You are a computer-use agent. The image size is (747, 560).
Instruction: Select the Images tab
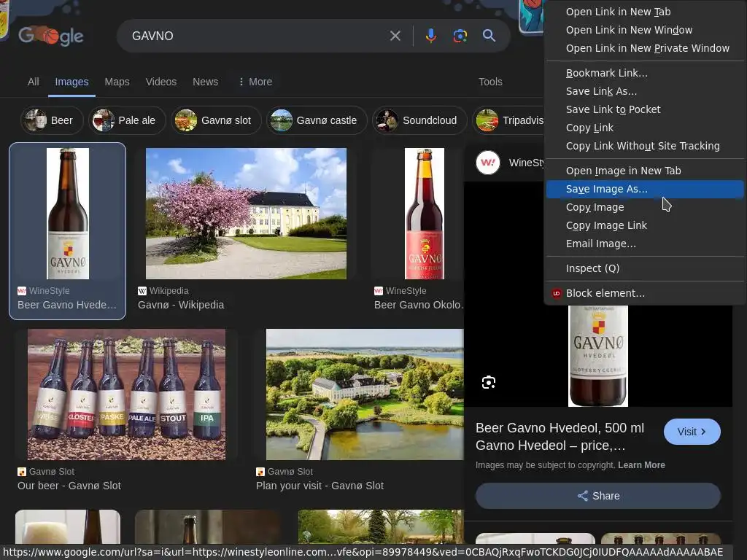[71, 82]
